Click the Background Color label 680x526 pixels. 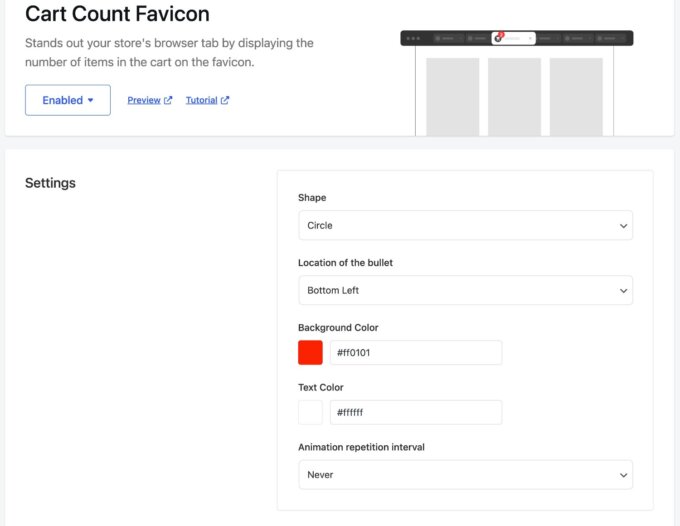pos(338,328)
